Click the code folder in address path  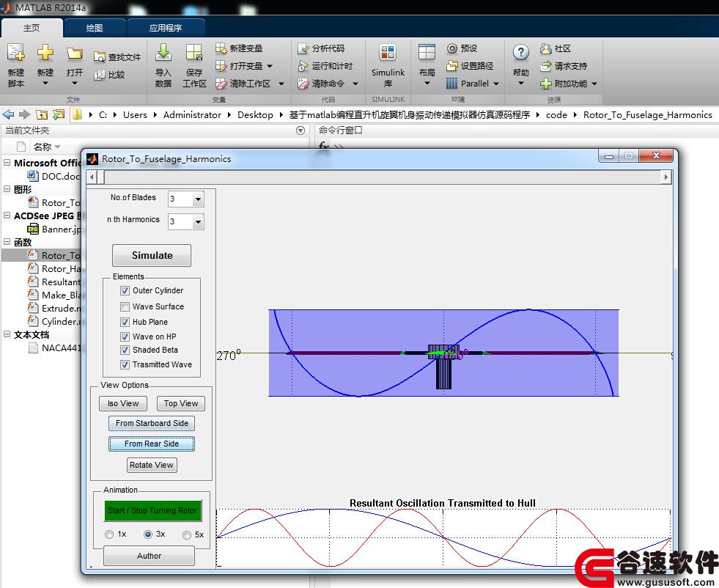pos(556,114)
